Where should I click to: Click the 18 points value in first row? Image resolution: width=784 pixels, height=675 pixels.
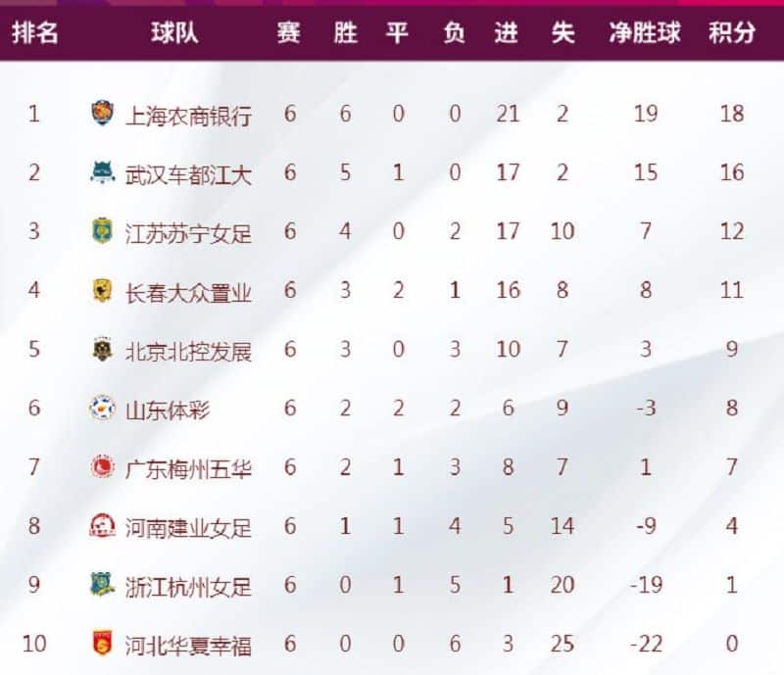[x=731, y=114]
